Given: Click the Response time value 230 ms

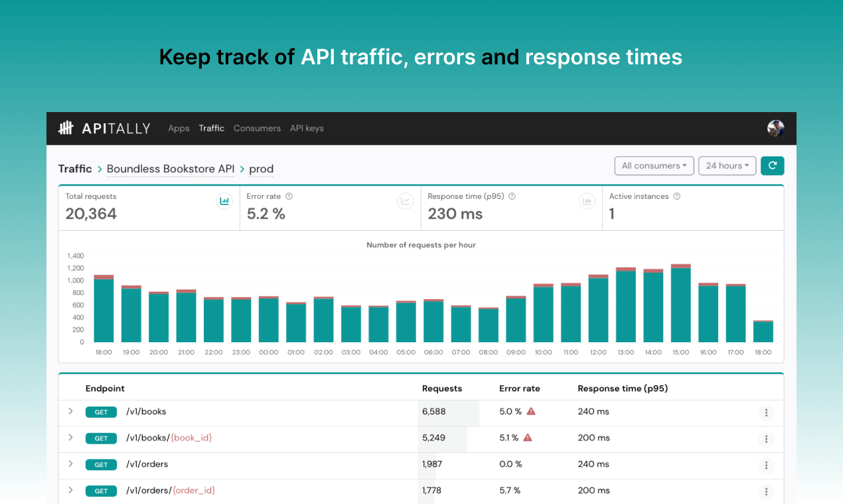Looking at the screenshot, I should pyautogui.click(x=455, y=214).
